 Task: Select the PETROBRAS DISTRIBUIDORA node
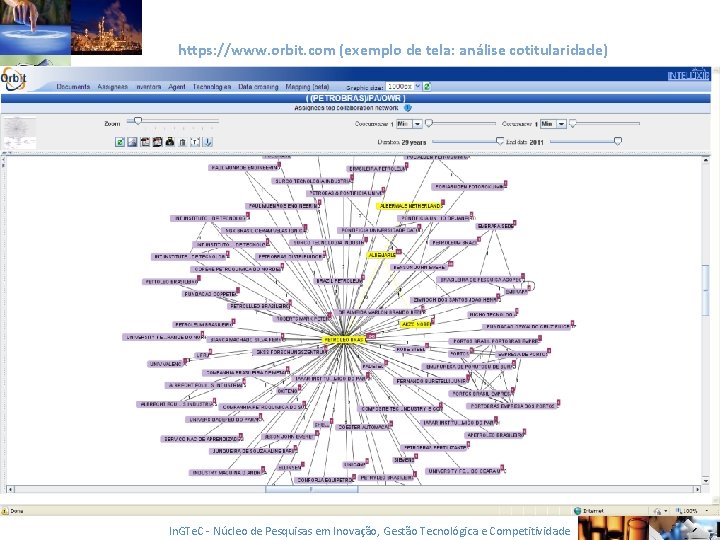290,257
